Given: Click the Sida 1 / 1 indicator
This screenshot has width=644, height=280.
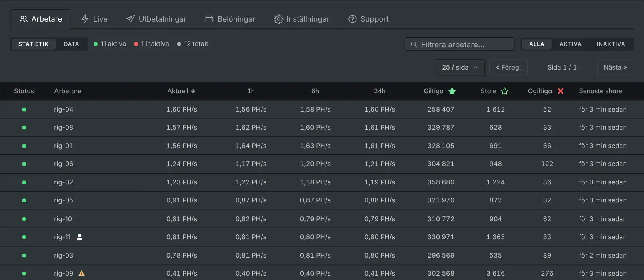Looking at the screenshot, I should 562,68.
